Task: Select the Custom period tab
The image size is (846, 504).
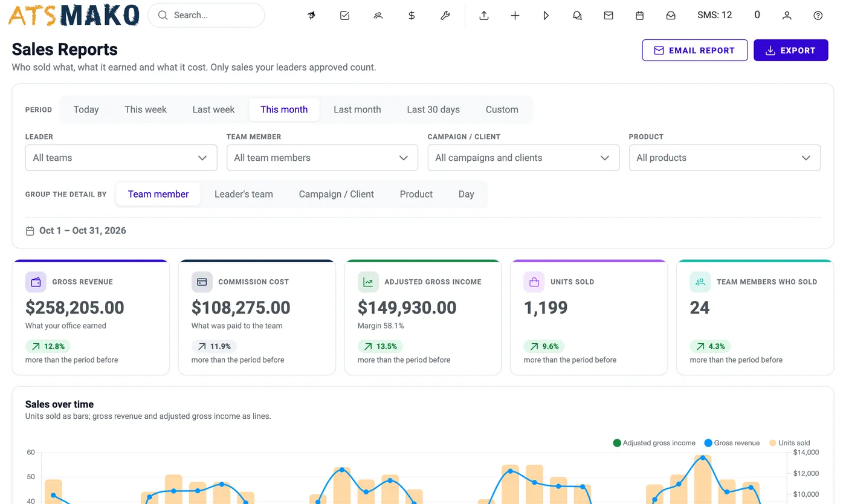Action: pos(502,109)
